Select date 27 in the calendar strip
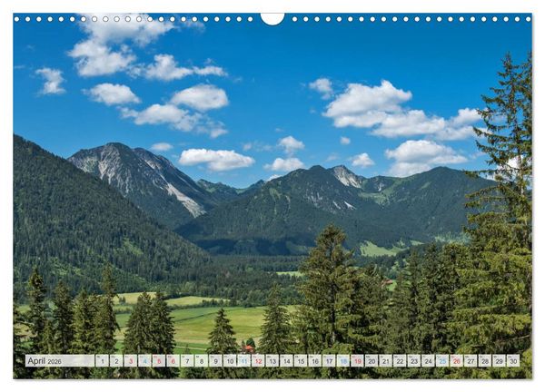The image size is (545, 392). pos(471,361)
